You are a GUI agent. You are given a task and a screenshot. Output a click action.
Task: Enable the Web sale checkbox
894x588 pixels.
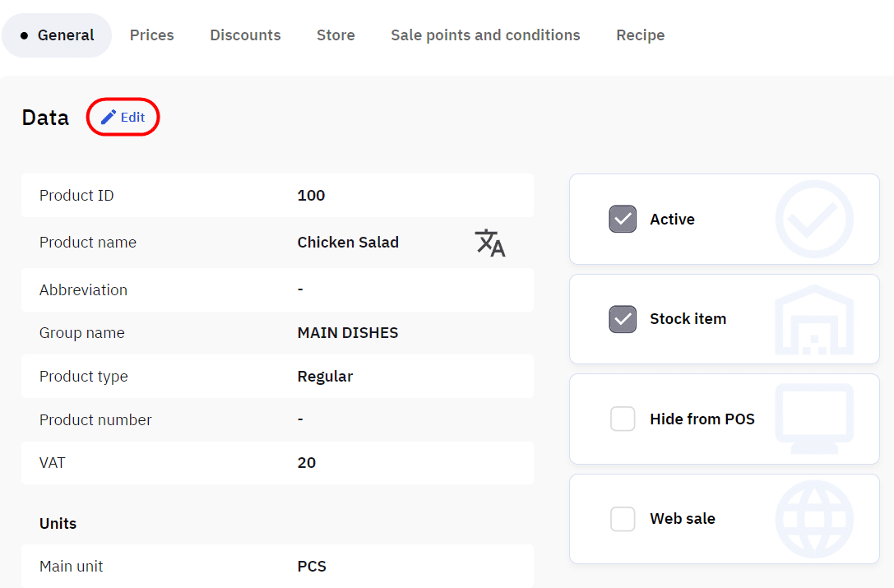pyautogui.click(x=623, y=519)
